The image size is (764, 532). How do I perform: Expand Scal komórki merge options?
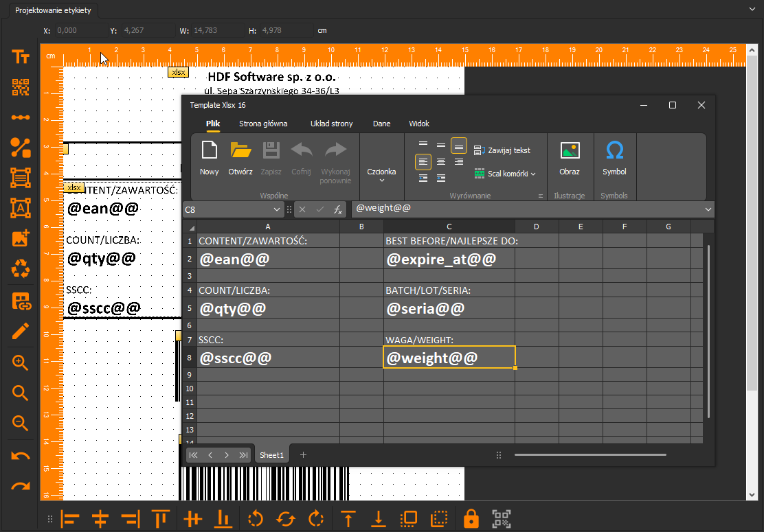click(533, 174)
